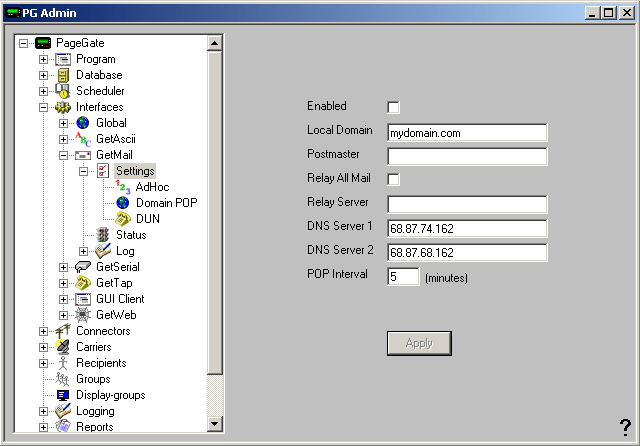Viewport: 640px width, 446px height.
Task: Click the GetWeb spider web icon
Action: [83, 315]
